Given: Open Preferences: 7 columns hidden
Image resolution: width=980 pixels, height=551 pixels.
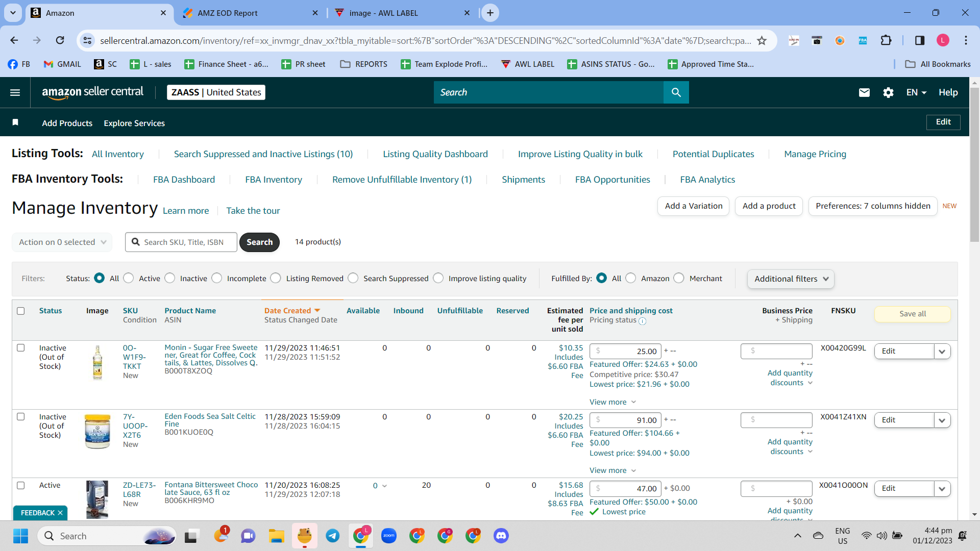Looking at the screenshot, I should (x=873, y=206).
